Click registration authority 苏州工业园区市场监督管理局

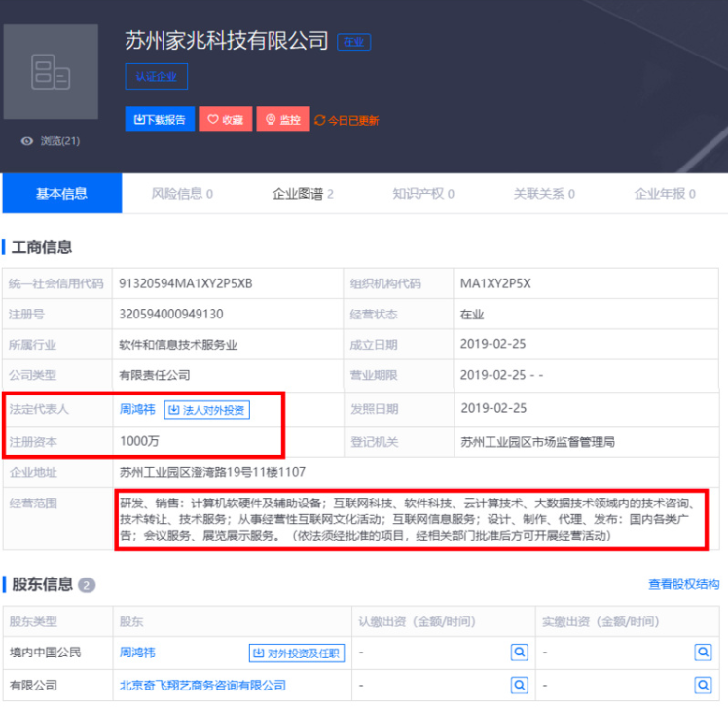[x=537, y=442]
